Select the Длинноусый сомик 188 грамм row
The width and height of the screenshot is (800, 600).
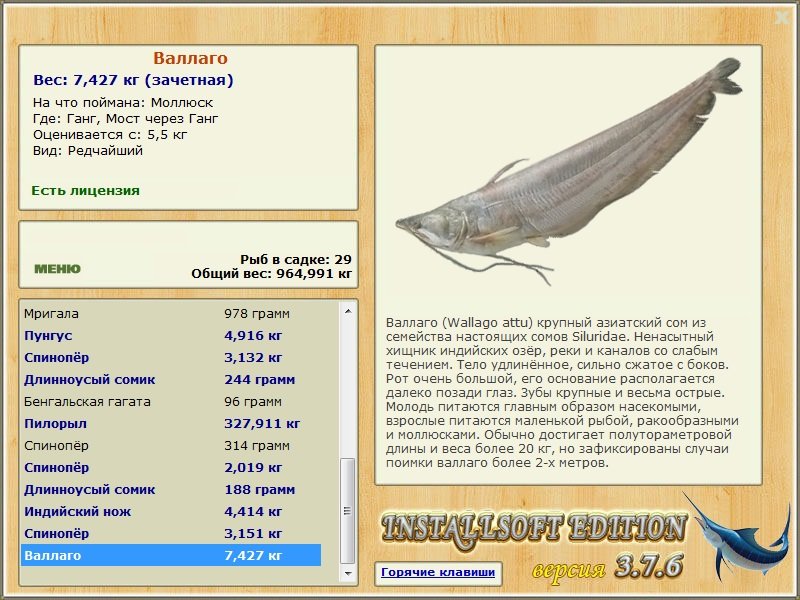point(171,489)
